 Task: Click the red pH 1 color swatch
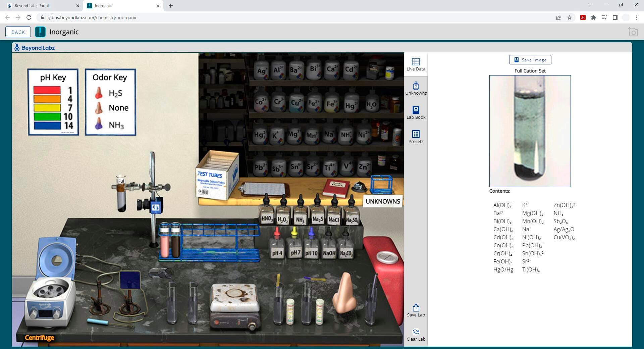point(47,90)
